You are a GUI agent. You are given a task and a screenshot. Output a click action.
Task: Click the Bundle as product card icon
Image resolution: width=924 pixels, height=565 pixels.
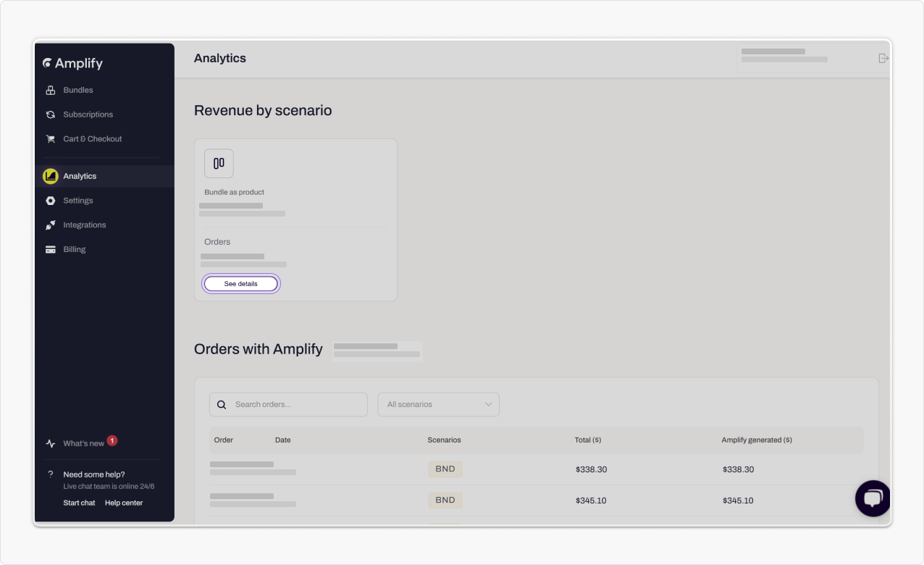tap(219, 164)
